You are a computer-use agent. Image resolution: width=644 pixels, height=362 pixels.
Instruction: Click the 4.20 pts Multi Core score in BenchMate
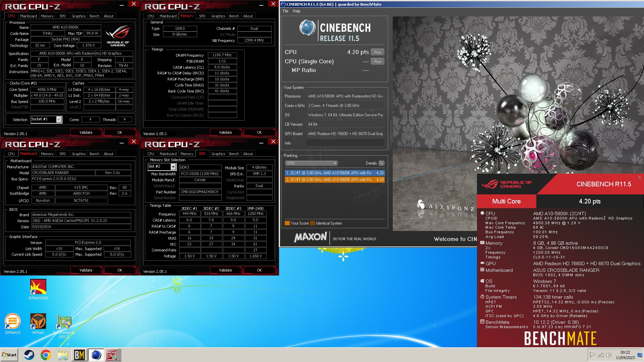590,201
